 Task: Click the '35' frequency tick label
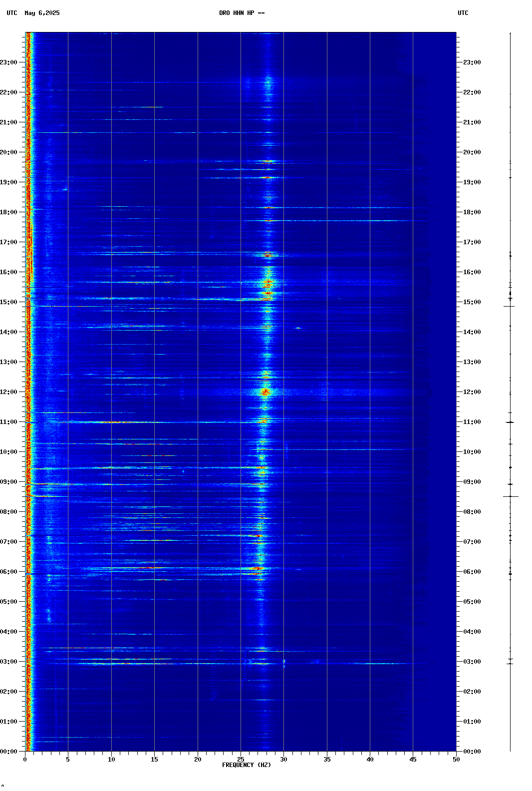[x=327, y=760]
